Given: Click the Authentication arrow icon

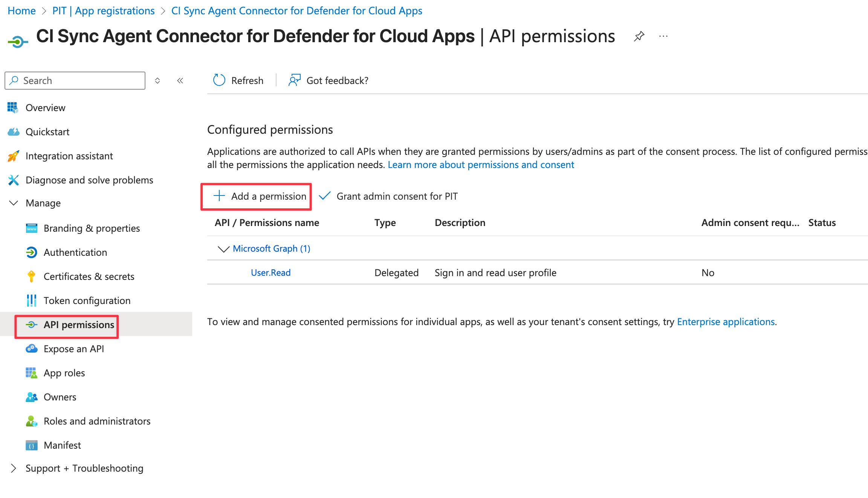Looking at the screenshot, I should coord(32,252).
